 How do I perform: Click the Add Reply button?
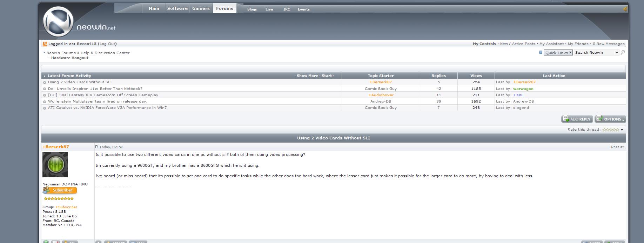click(577, 119)
